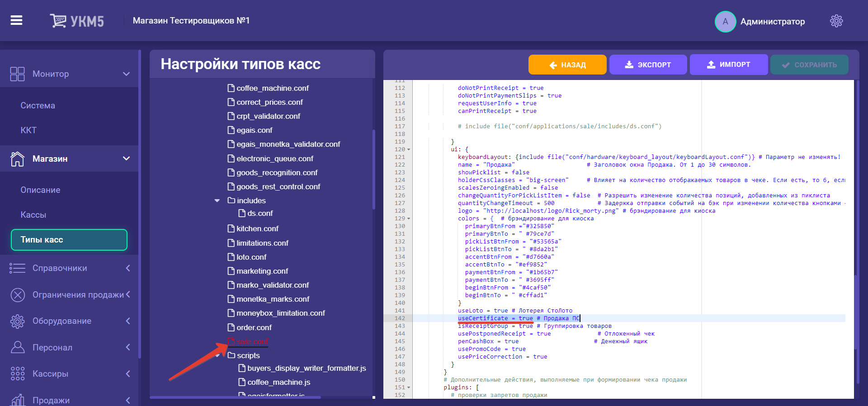Click the file icon beside coffee_machine.js
The image size is (868, 406).
[242, 382]
